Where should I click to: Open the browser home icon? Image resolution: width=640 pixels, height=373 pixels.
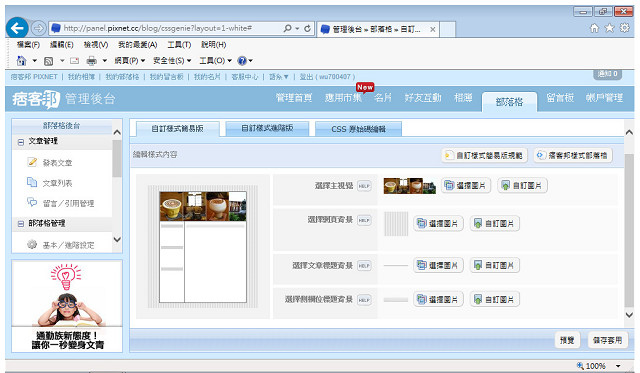(594, 28)
